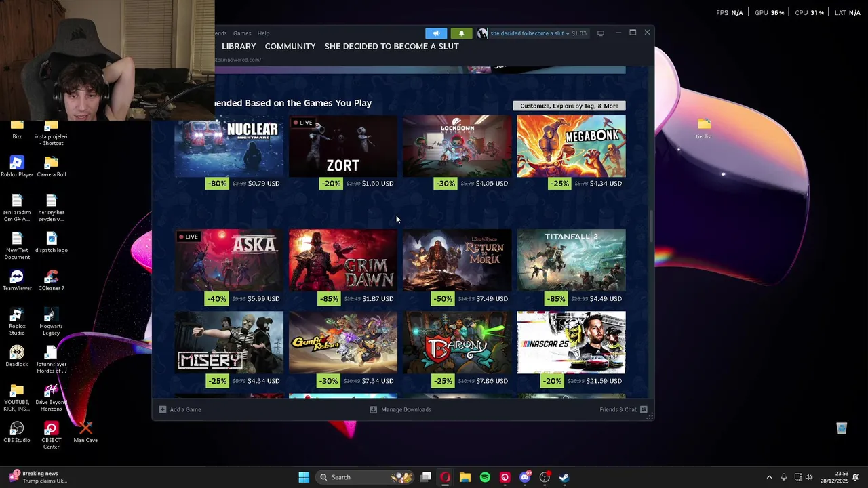Screen dimensions: 868x488
Task: Click the $1.03 wallet balance
Action: click(579, 33)
